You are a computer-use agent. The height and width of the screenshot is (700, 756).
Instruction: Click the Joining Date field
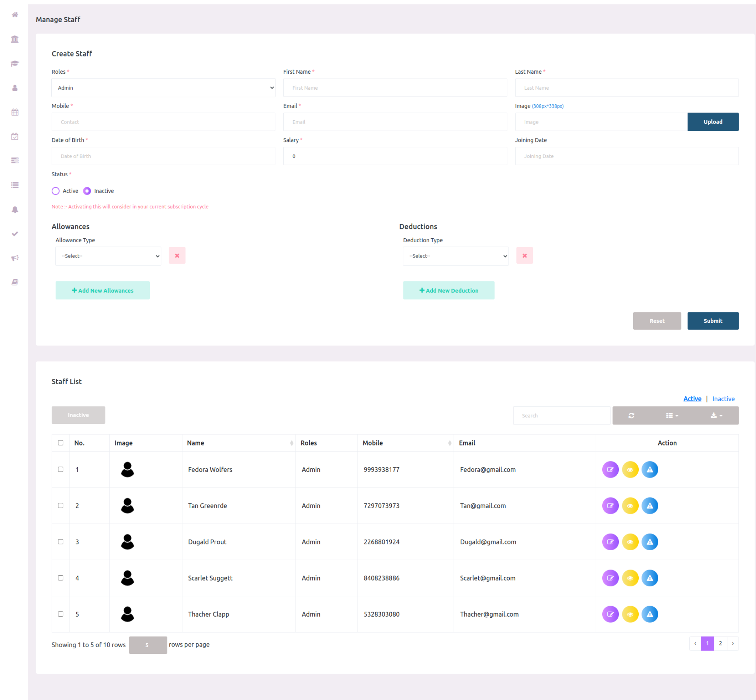[x=627, y=156]
